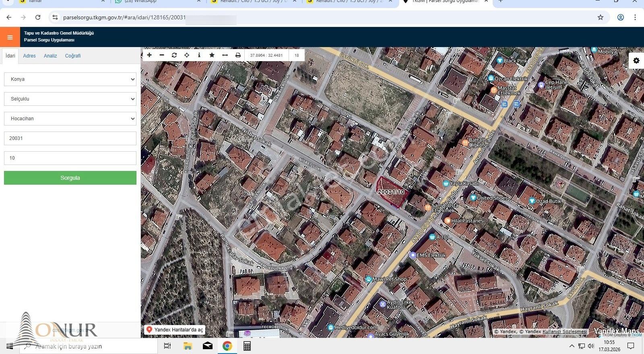Open the Yandex Haritalar'da aç link
This screenshot has width=644, height=354.
click(175, 330)
